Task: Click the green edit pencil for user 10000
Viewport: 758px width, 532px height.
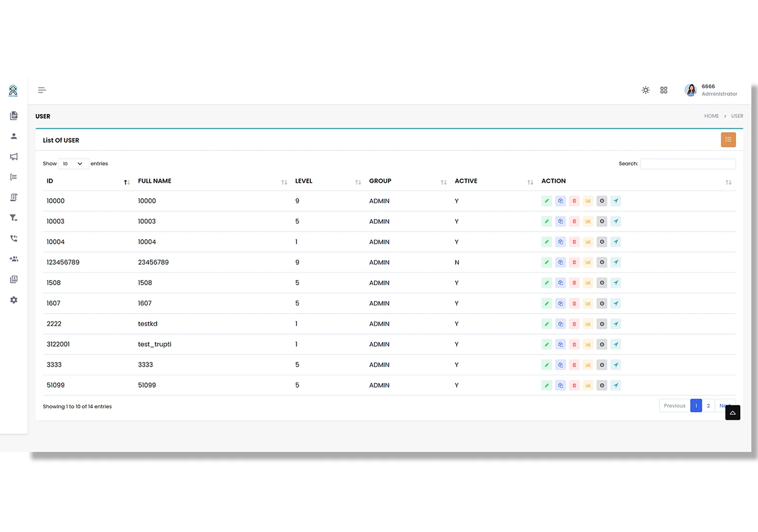Action: click(547, 201)
